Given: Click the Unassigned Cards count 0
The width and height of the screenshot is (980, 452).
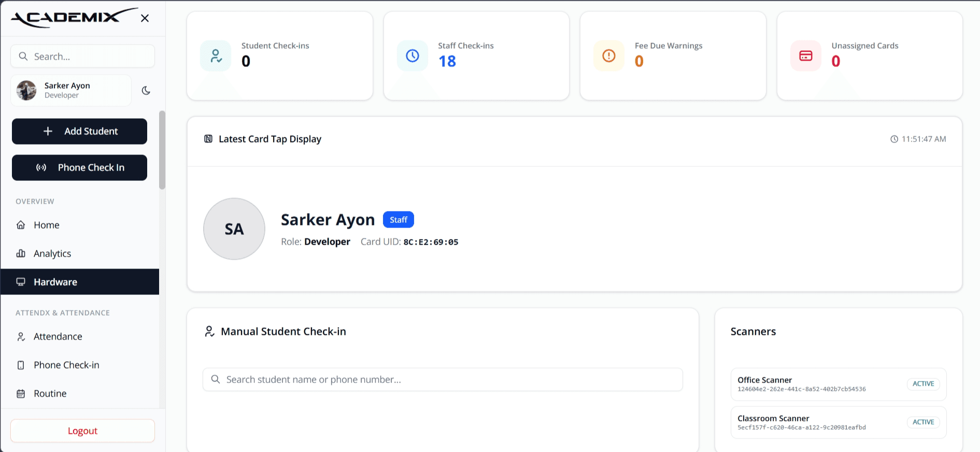Looking at the screenshot, I should pyautogui.click(x=836, y=61).
